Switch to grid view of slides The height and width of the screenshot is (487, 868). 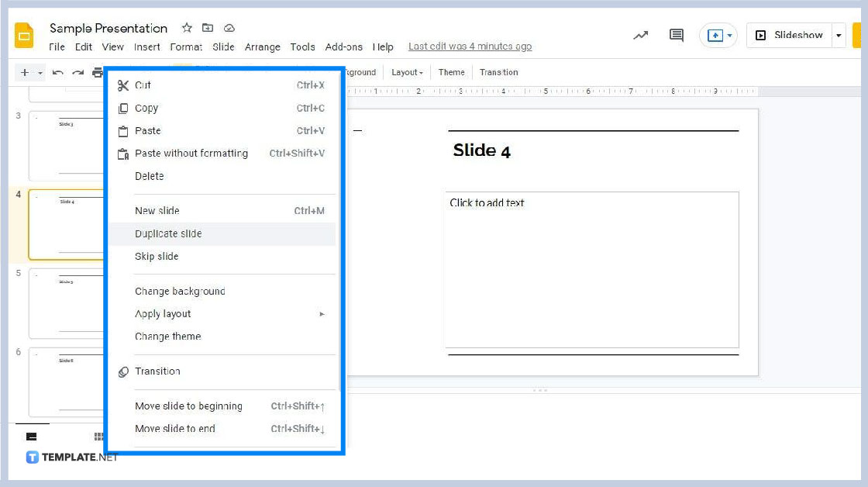pos(99,436)
